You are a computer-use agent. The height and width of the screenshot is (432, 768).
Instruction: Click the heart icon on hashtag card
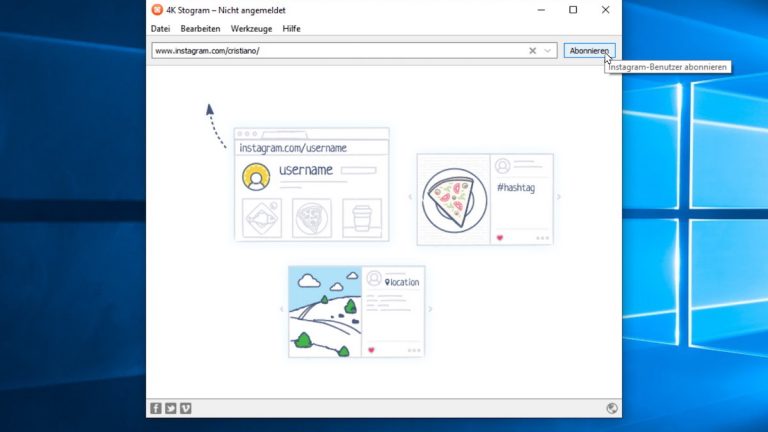(501, 238)
